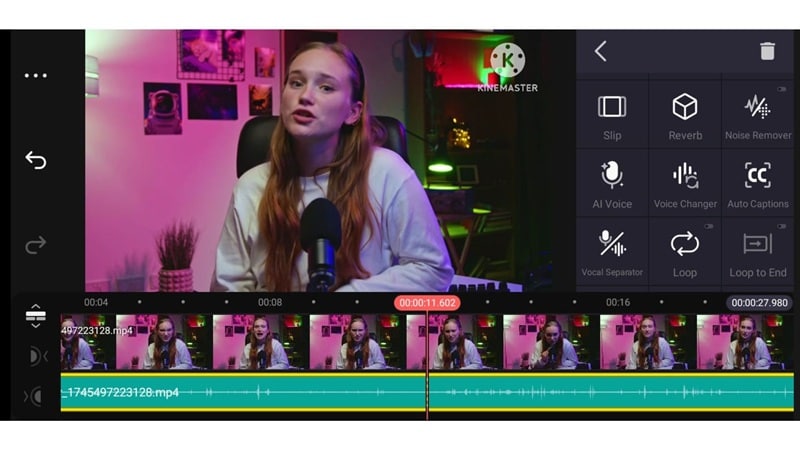800x450 pixels.
Task: Click the 00:00:11.602 playhead marker
Action: (427, 303)
